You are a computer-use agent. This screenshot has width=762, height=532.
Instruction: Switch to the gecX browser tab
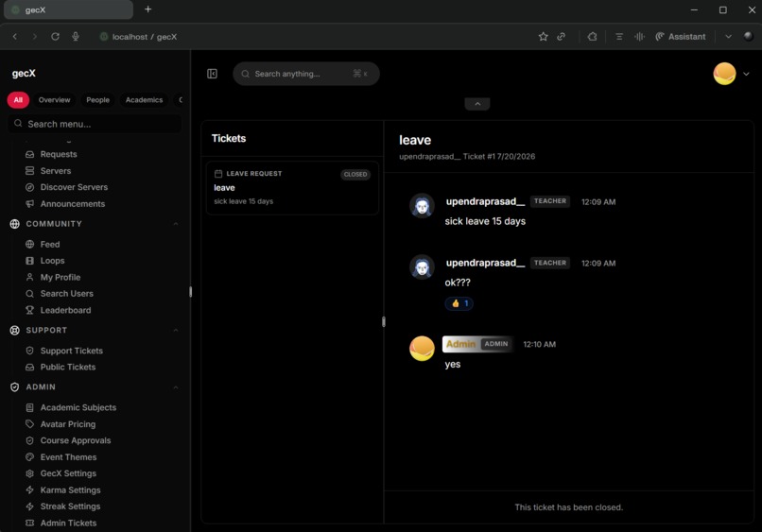click(68, 9)
